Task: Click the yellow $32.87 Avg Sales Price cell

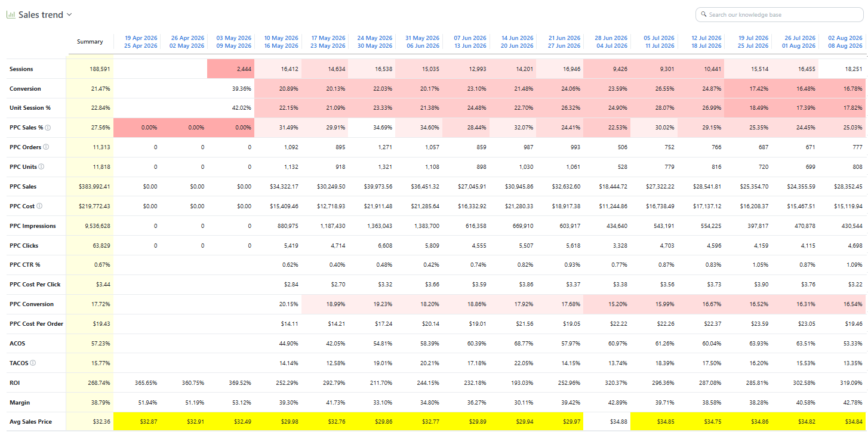Action: click(137, 422)
